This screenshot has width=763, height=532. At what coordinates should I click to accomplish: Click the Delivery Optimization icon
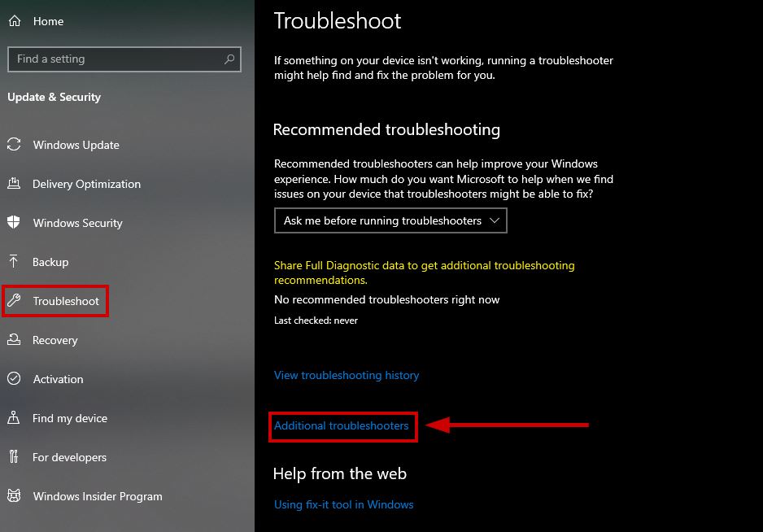point(14,184)
